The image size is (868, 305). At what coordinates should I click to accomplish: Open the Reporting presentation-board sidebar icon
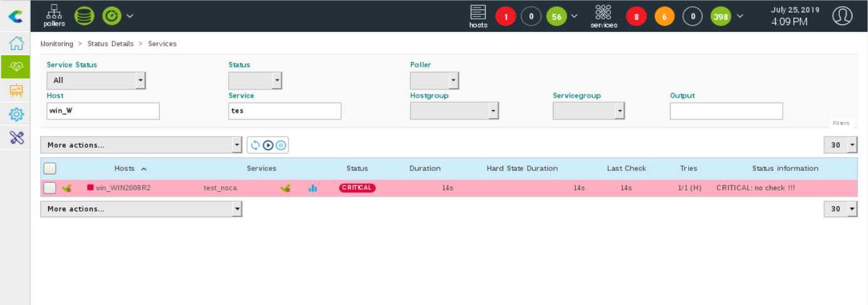click(16, 90)
